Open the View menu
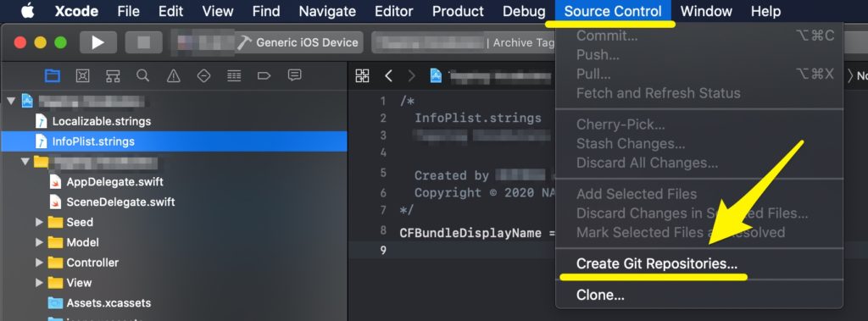Viewport: 868px width, 321px height. coord(218,11)
